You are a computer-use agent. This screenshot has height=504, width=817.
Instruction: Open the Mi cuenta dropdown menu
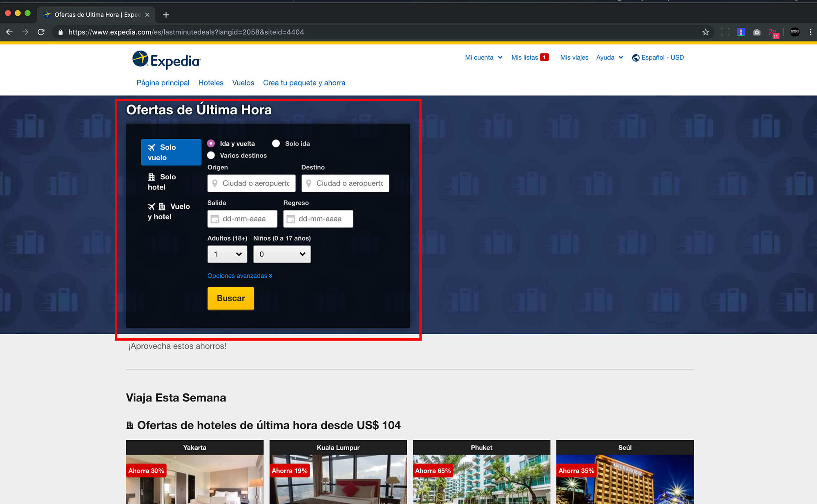coord(484,58)
